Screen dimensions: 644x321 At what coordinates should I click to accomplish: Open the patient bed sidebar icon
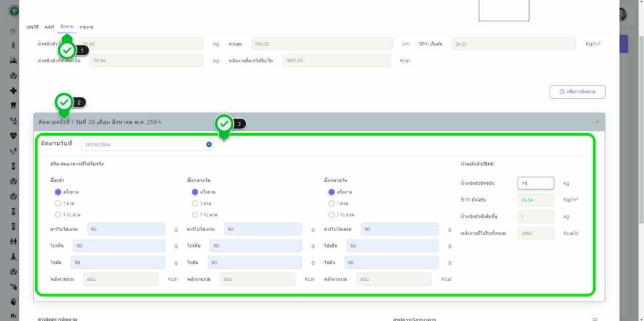coord(13,60)
